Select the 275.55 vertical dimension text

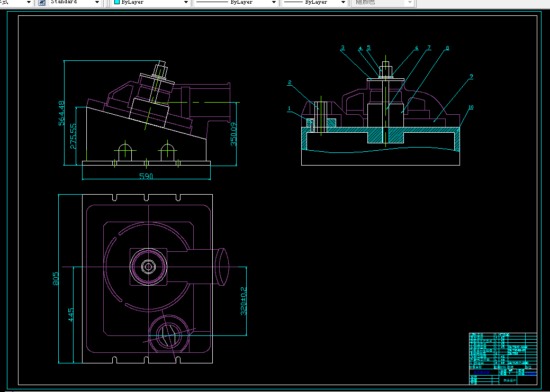coord(73,136)
